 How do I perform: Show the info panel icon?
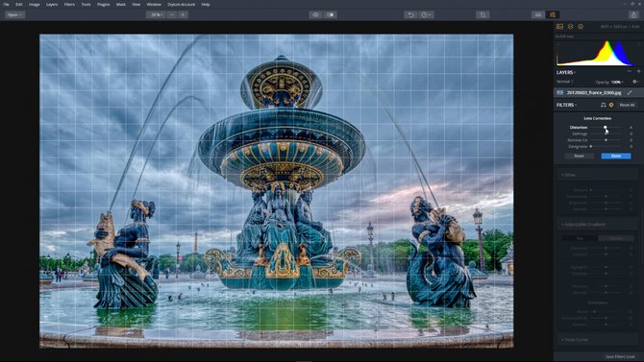click(x=581, y=26)
